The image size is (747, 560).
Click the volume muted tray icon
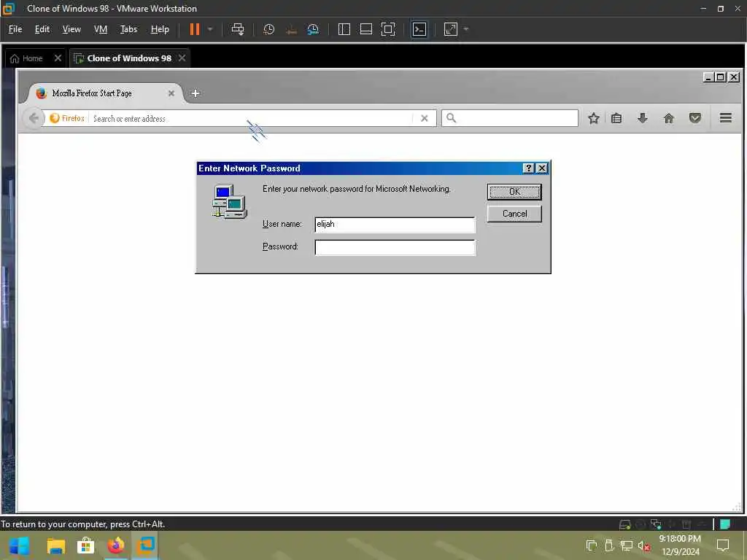tap(643, 546)
